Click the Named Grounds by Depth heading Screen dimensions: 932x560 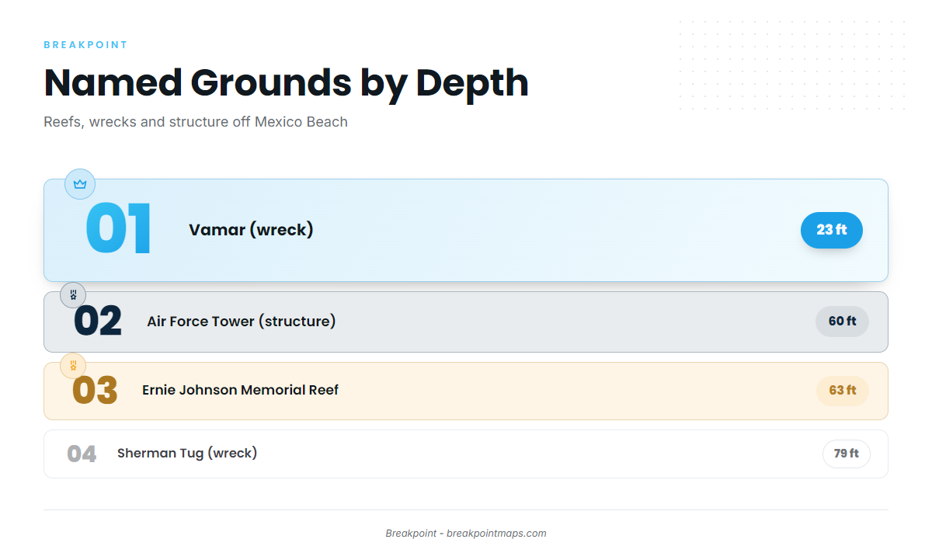287,82
